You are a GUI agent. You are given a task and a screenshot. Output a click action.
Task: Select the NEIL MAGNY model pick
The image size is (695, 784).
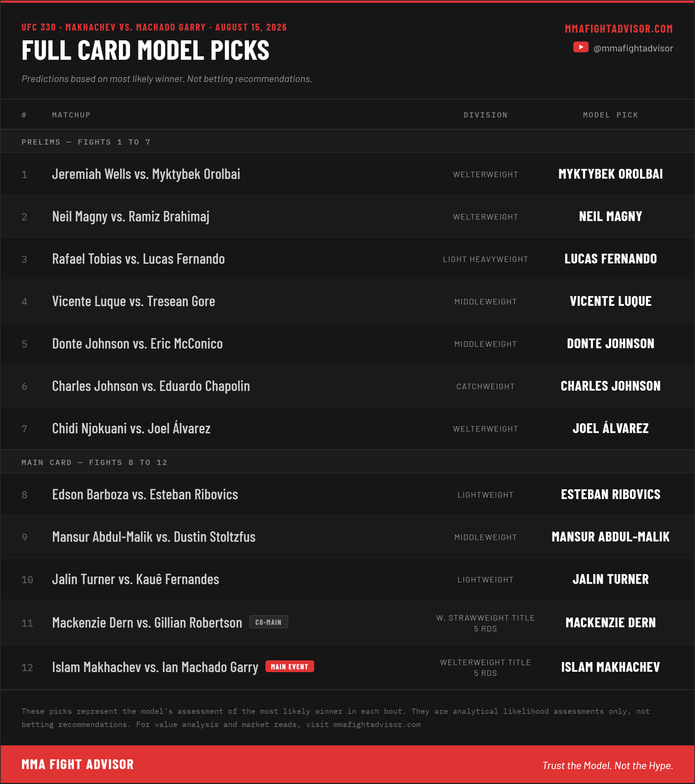(611, 216)
